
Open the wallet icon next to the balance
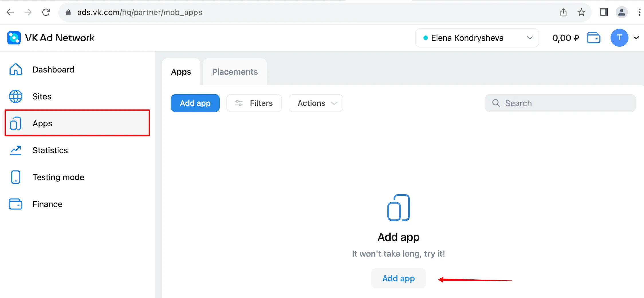point(594,38)
